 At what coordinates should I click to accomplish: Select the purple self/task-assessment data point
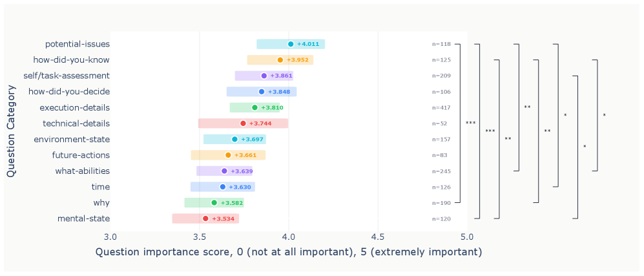tap(264, 76)
